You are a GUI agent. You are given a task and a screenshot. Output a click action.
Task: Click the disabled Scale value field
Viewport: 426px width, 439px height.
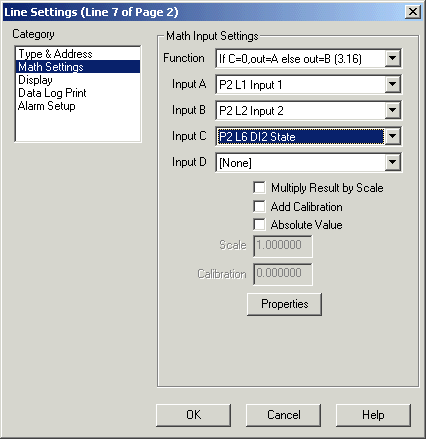point(283,246)
